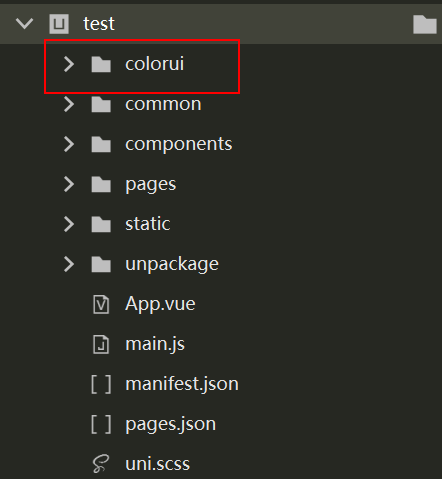Image resolution: width=442 pixels, height=479 pixels.
Task: Open the main.js file
Action: tap(155, 344)
